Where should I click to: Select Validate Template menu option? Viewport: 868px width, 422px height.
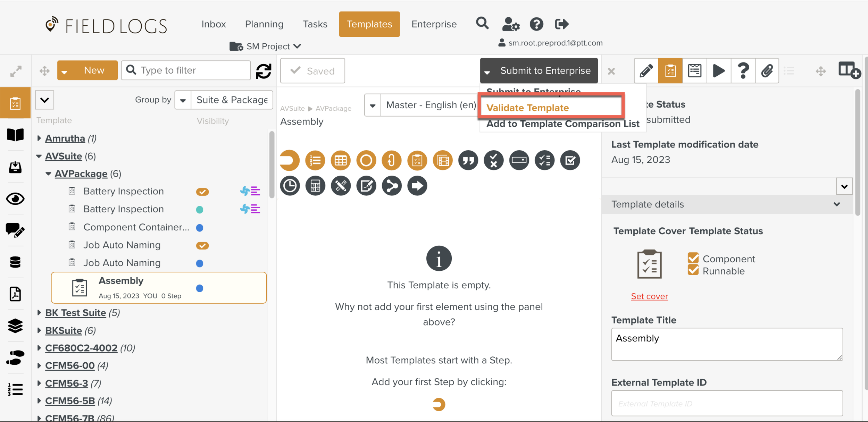click(x=527, y=108)
